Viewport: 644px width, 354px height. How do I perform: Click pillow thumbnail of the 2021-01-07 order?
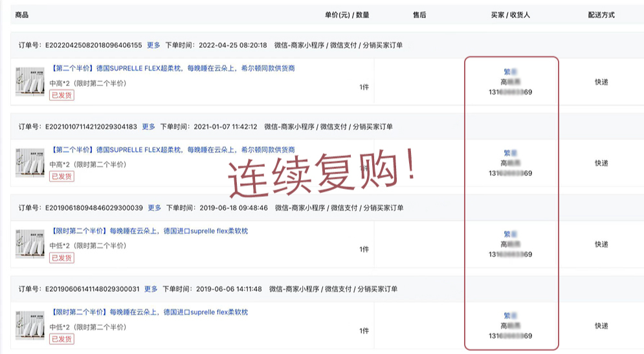point(30,162)
